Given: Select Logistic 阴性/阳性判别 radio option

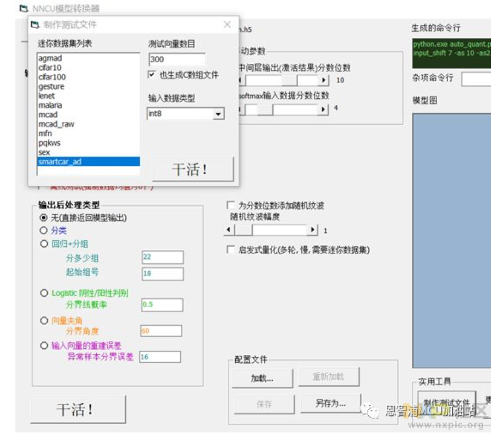Looking at the screenshot, I should 44,293.
